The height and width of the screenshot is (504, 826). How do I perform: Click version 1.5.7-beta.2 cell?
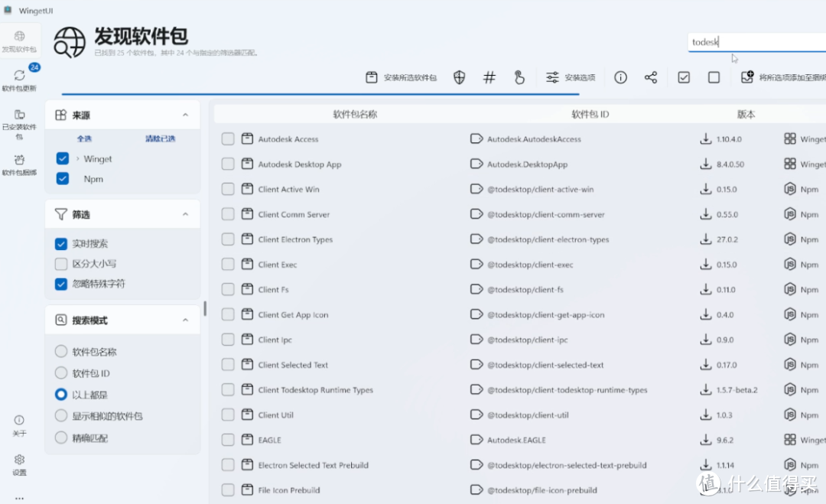tap(737, 390)
